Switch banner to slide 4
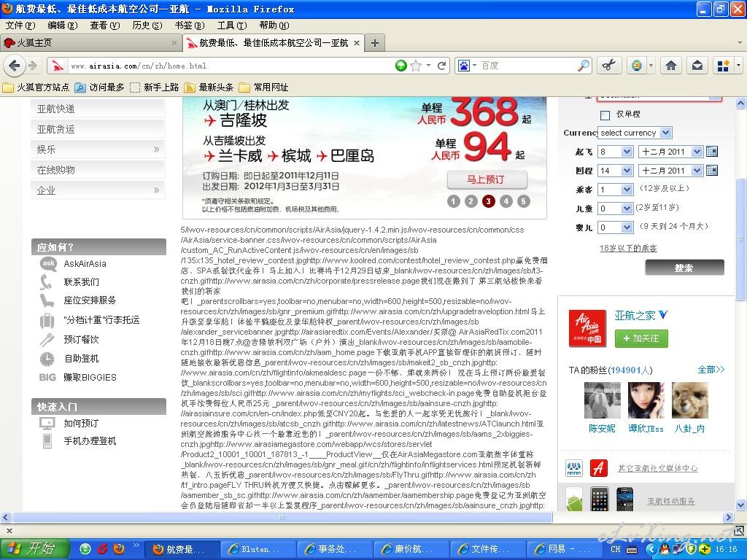747x560 pixels. coord(506,201)
